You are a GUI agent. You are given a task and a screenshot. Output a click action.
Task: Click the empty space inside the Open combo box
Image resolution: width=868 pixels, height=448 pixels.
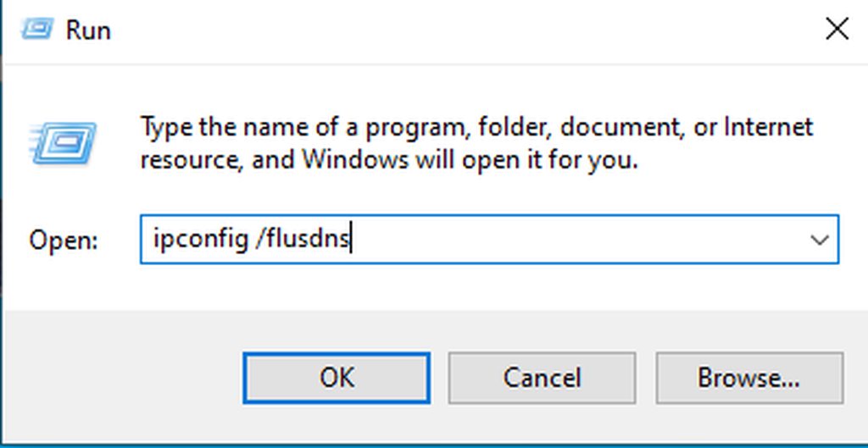576,240
